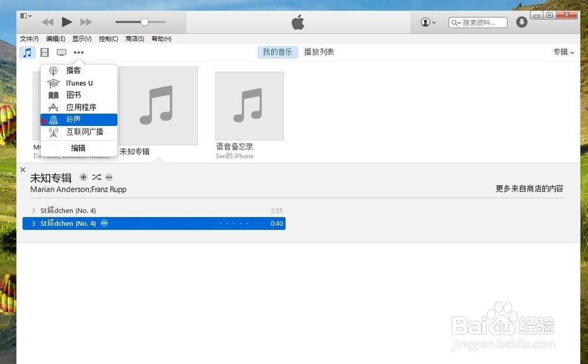The image size is (588, 364).
Task: Open the downloads arrow icon near search box
Action: click(522, 22)
